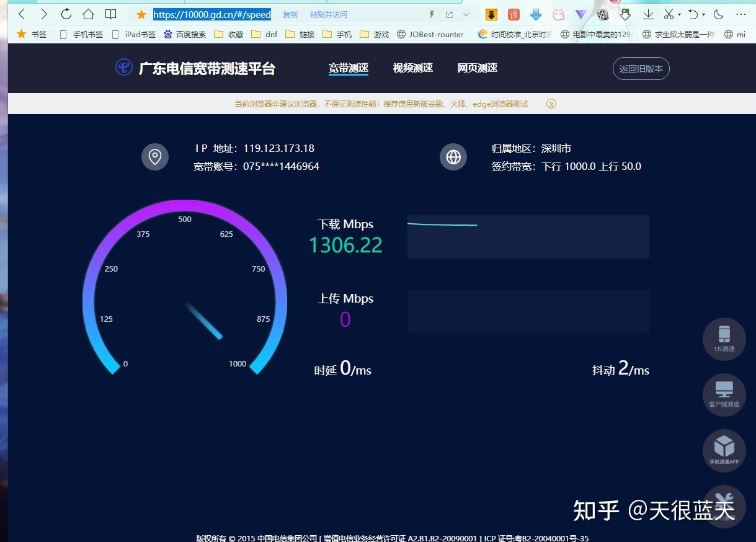Click the 抖动 2/ms value
Viewport: 756px width, 542px height.
pos(621,370)
